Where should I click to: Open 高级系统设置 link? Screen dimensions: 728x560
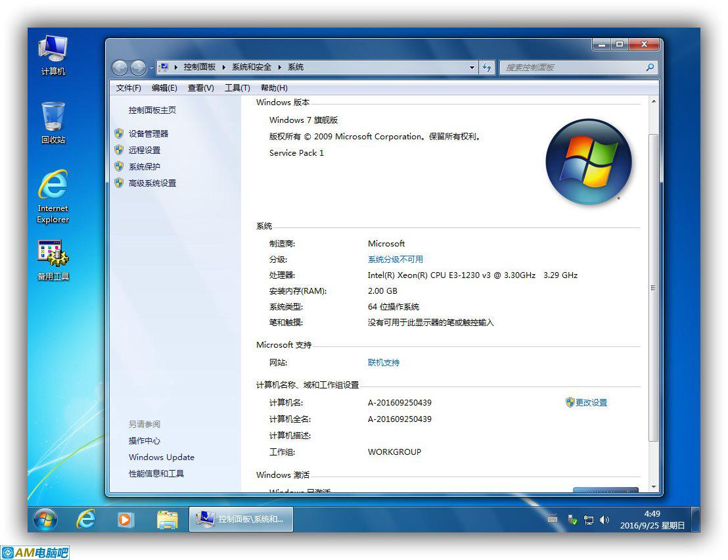152,183
